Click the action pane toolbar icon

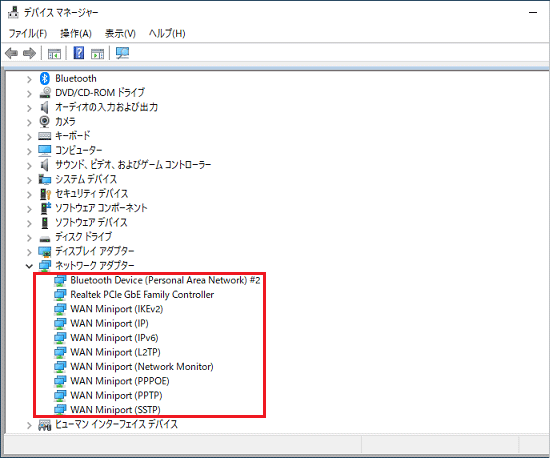[98, 54]
